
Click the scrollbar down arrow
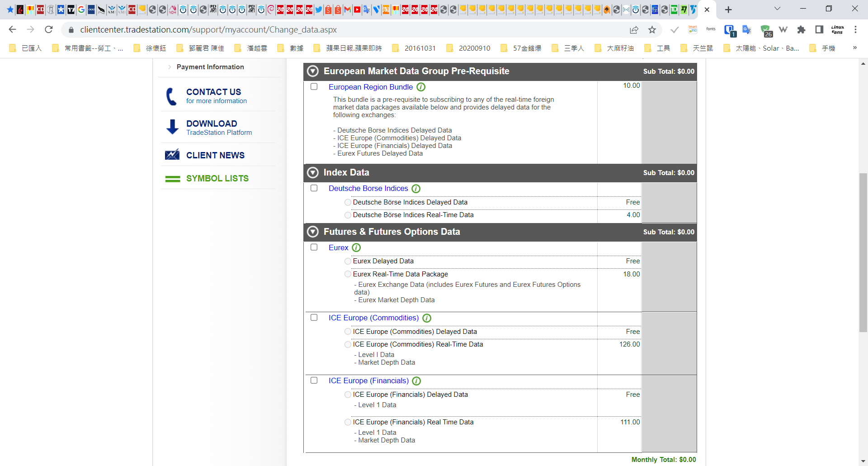coord(863,461)
